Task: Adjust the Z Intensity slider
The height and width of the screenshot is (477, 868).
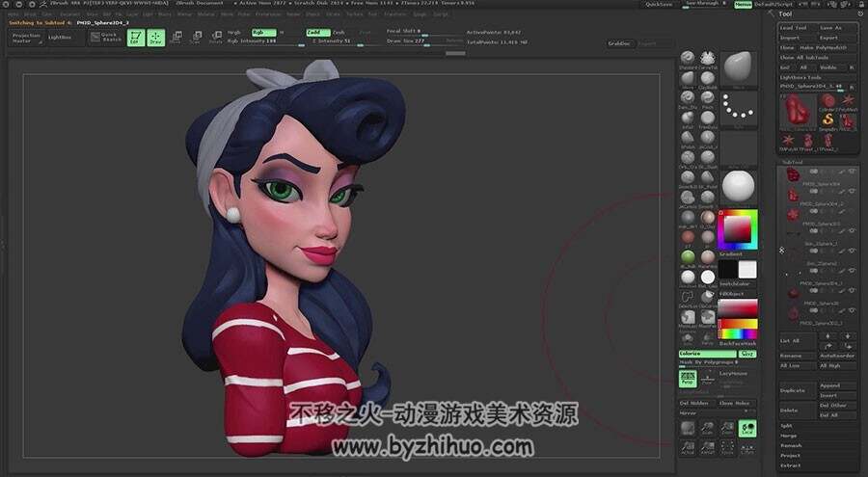Action: [346, 41]
